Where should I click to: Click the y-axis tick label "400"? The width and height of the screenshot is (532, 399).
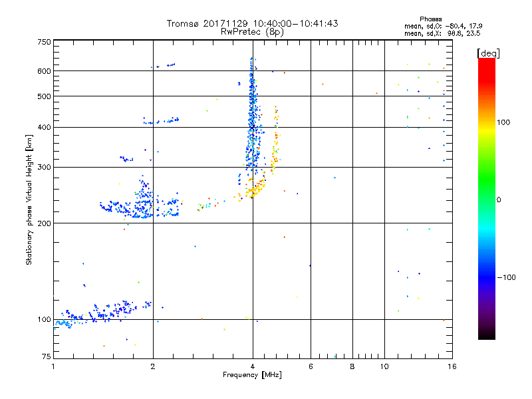coord(44,128)
